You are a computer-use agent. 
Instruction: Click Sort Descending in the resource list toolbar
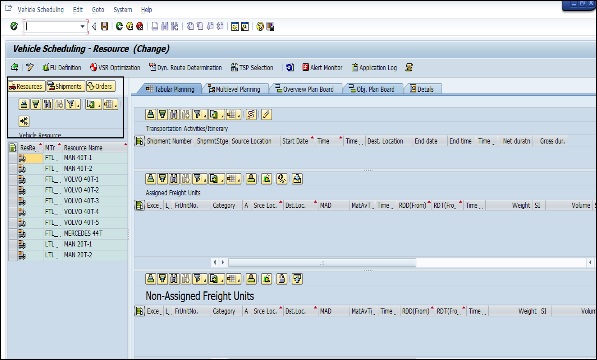(35, 104)
